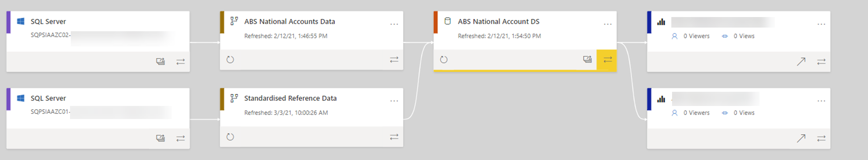Open more options menu for bottom report

(x=821, y=101)
